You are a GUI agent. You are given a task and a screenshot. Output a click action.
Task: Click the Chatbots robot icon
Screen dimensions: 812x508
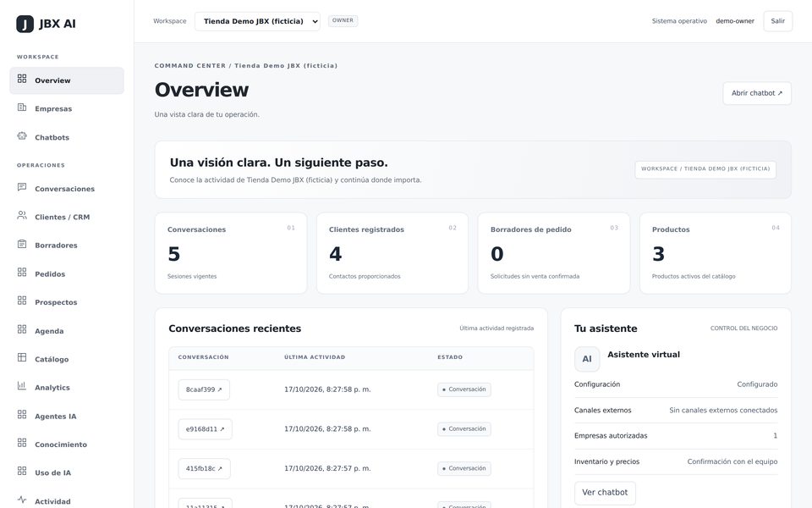pos(22,135)
